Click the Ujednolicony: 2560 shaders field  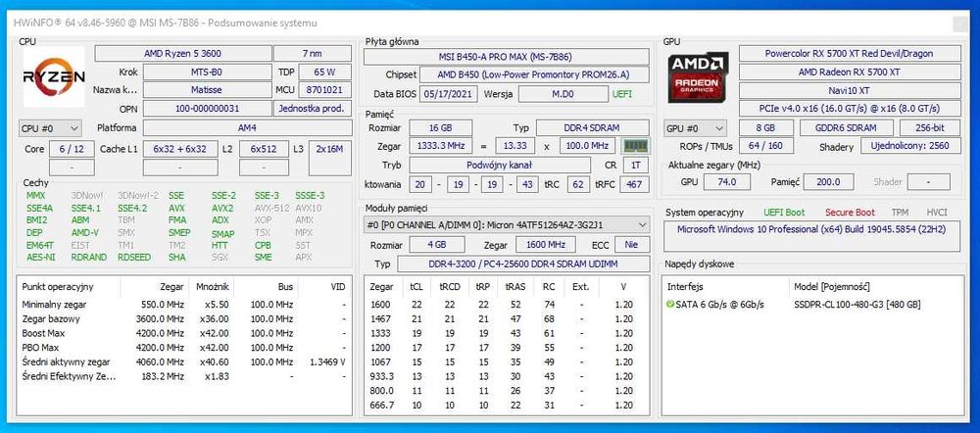point(910,146)
